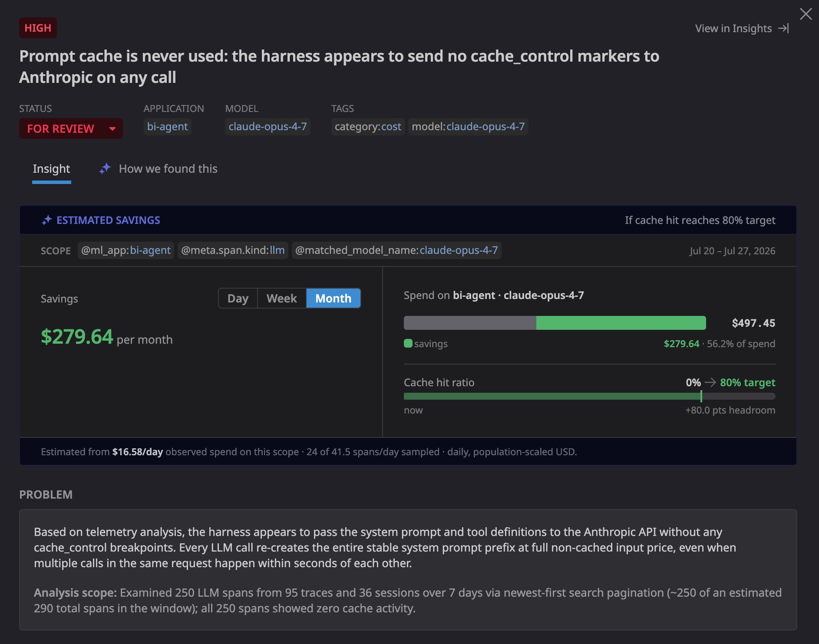Click the Analysis scope paragraph
Screen dimensions: 819x644
click(x=408, y=601)
